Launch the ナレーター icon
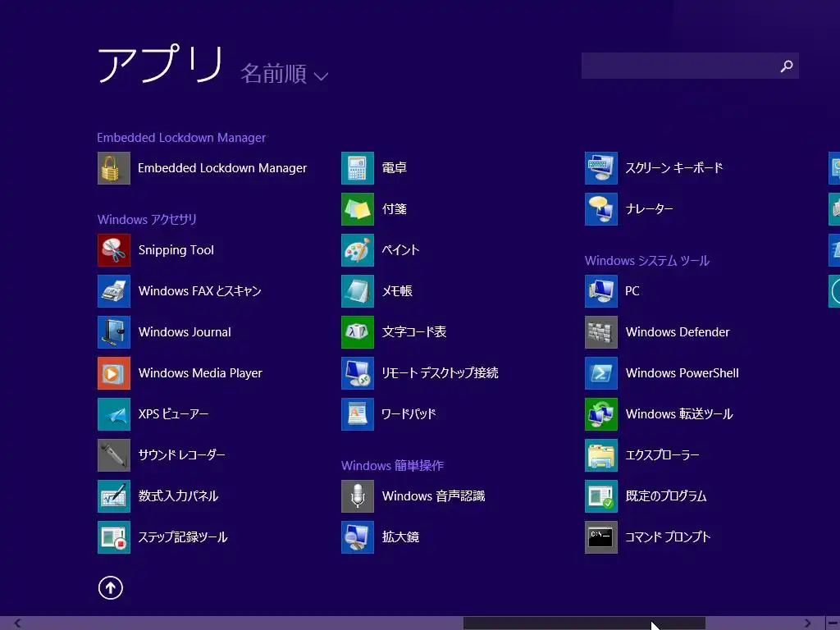 [601, 209]
